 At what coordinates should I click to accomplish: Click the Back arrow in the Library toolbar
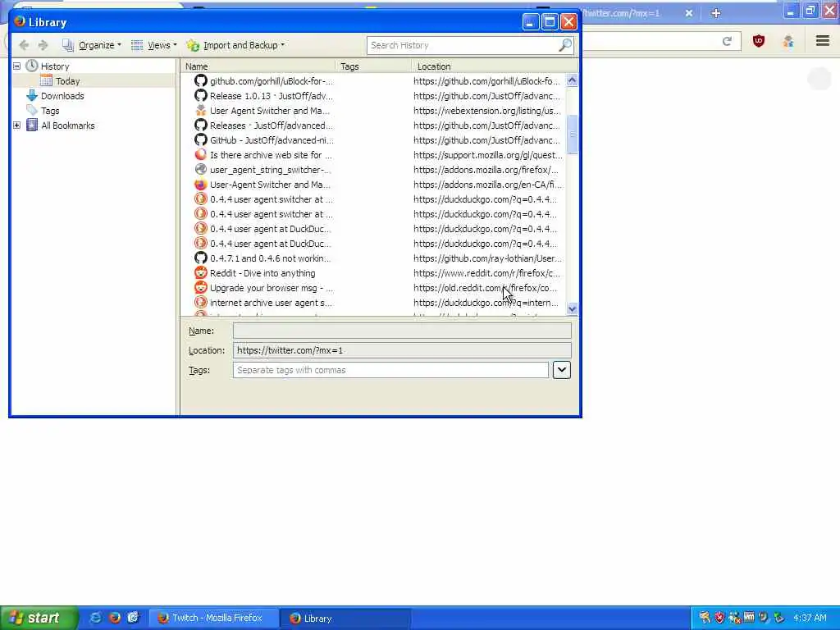point(24,45)
